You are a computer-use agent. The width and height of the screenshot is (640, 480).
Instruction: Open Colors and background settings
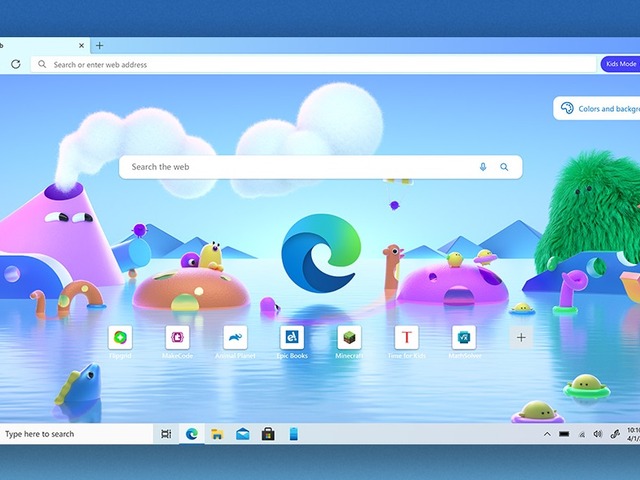(x=598, y=108)
